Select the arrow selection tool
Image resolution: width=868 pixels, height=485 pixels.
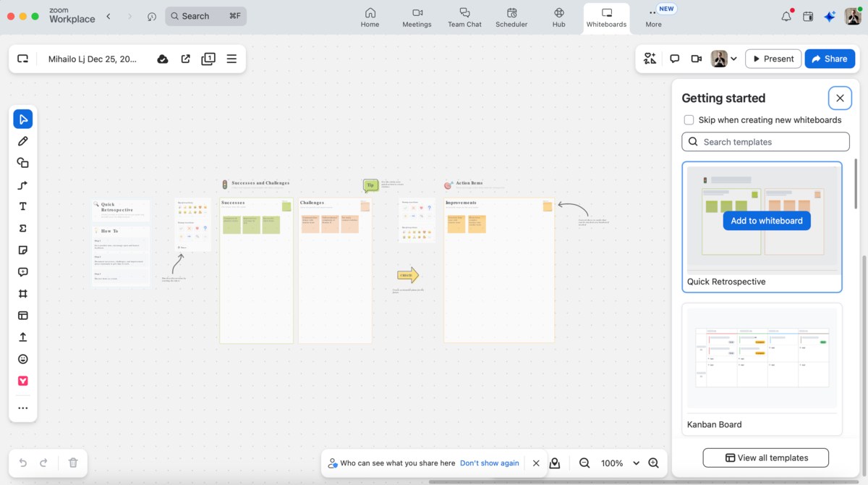[22, 119]
